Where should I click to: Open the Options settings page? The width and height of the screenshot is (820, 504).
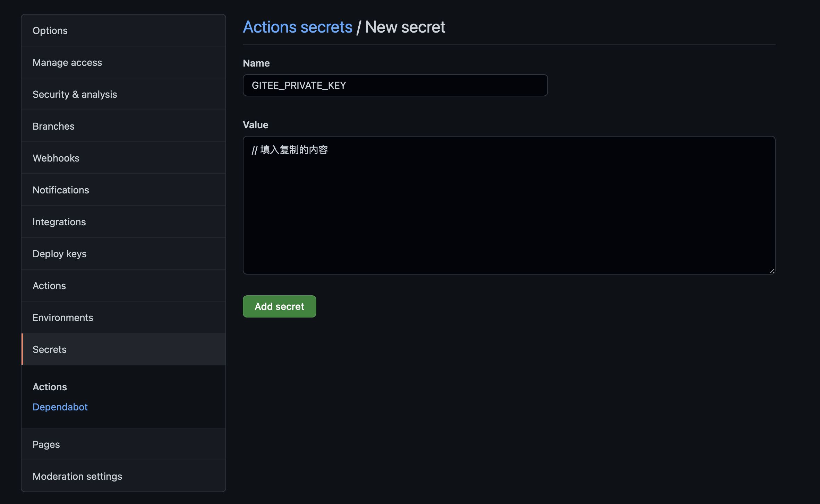pyautogui.click(x=50, y=31)
